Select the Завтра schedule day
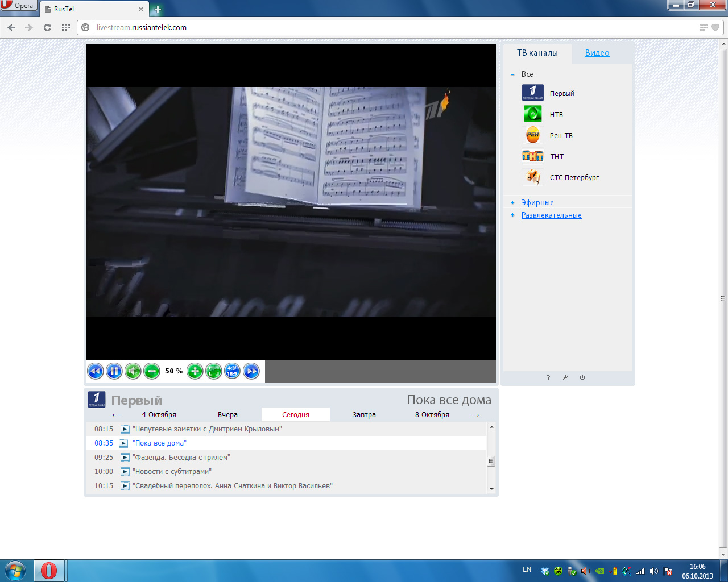728x582 pixels. [x=364, y=415]
